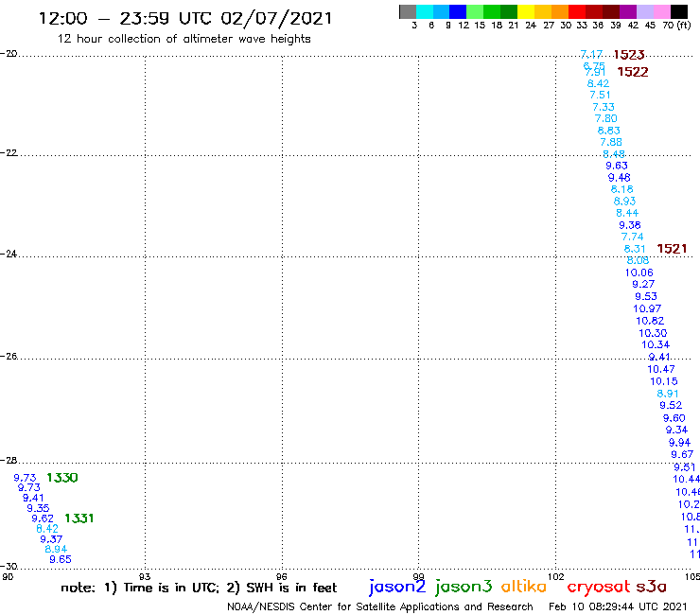Select the pink swatch before label 70
The image size is (700, 615).
tap(661, 11)
